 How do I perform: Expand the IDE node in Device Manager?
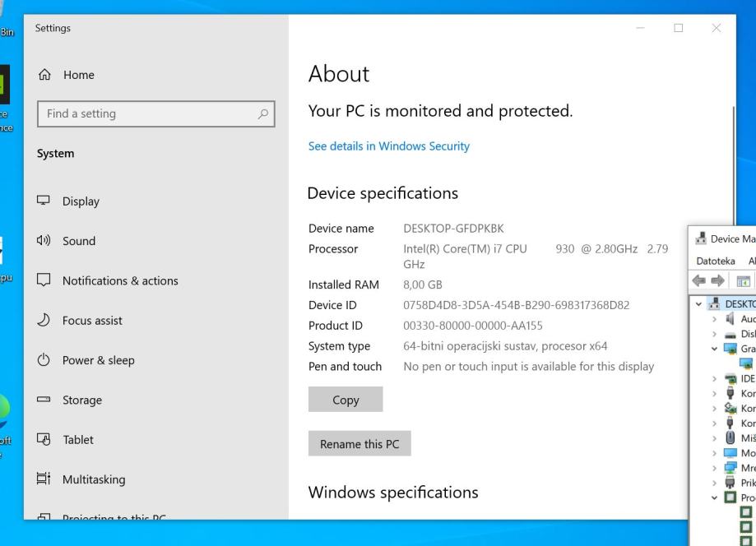[714, 378]
